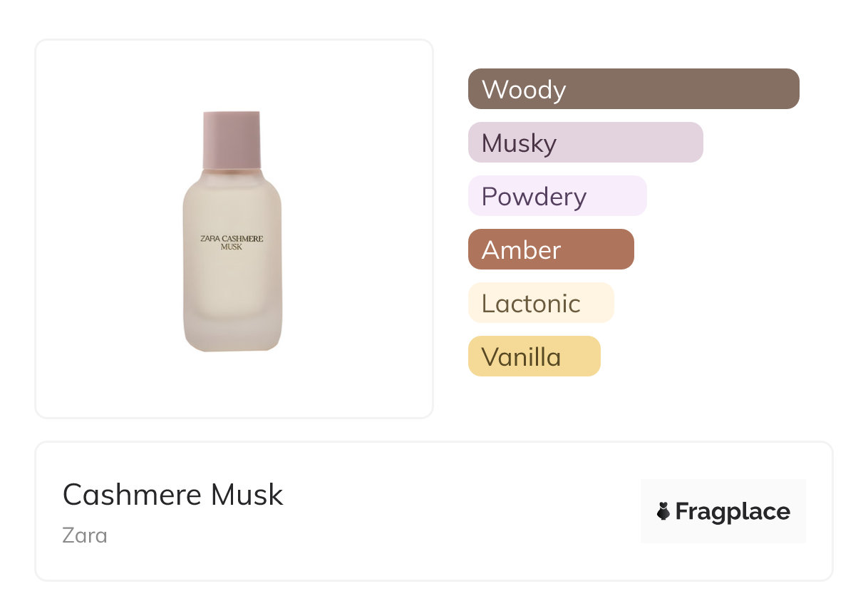
Task: Click the "Amber" text label
Action: tap(521, 250)
